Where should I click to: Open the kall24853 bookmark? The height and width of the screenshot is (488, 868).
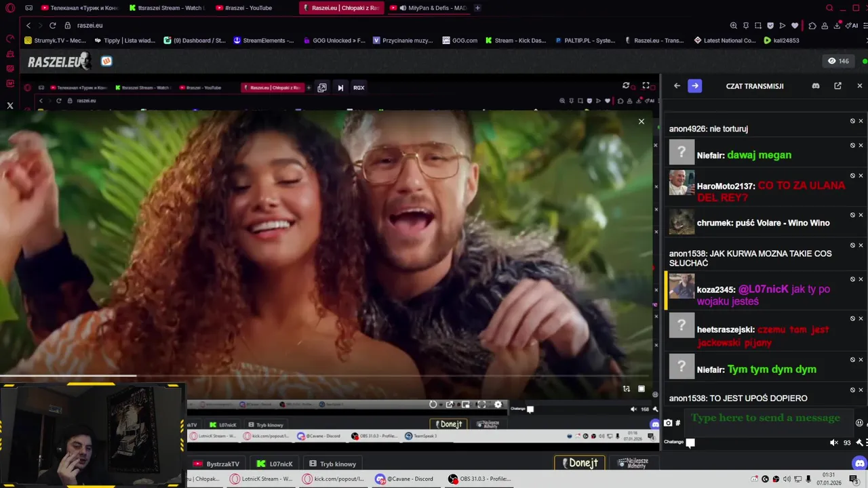pyautogui.click(x=781, y=40)
